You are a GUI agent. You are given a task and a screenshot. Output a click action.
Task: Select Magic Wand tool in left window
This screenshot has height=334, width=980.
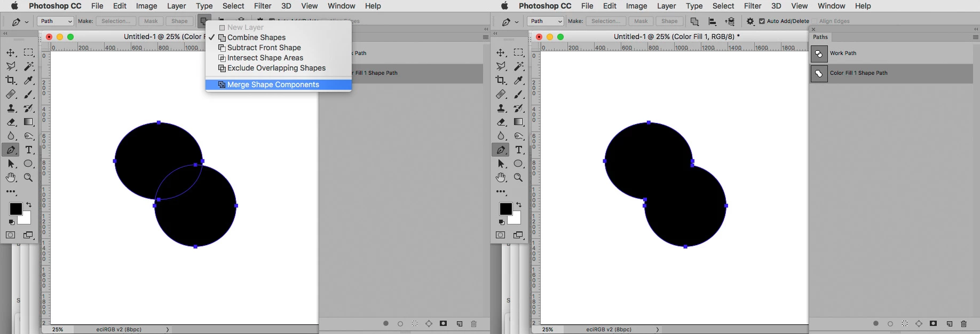[29, 66]
